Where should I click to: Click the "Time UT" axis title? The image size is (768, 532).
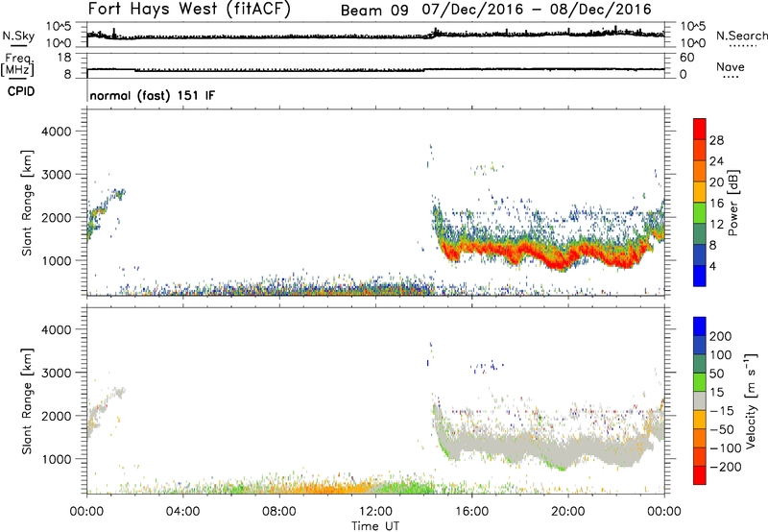[x=375, y=526]
